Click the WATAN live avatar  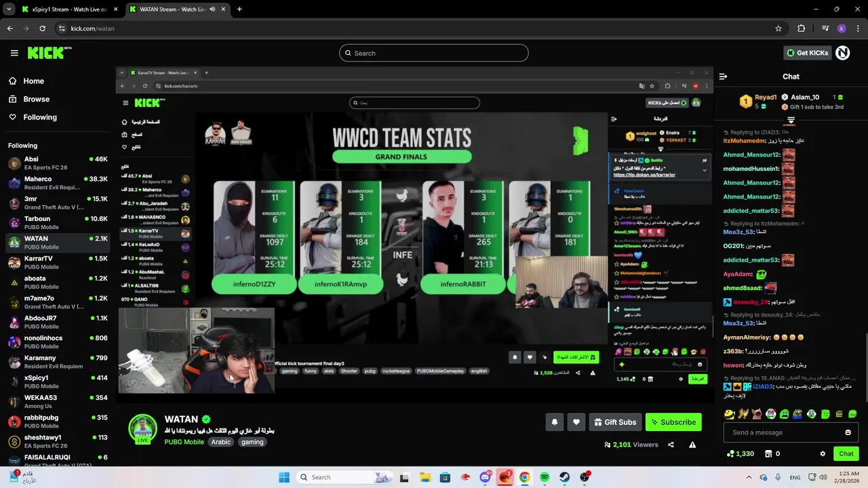click(x=143, y=428)
